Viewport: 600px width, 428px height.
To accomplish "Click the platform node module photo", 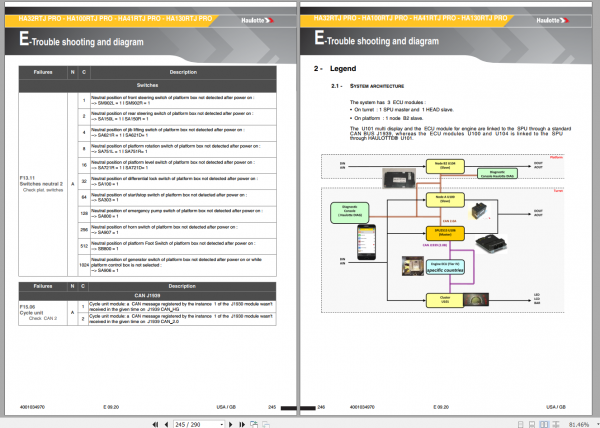I will (x=399, y=178).
